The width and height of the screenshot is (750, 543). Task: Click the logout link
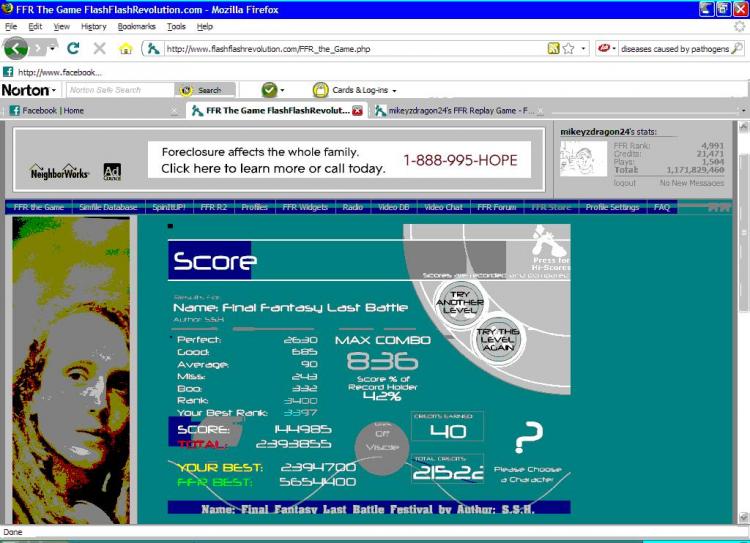point(625,183)
